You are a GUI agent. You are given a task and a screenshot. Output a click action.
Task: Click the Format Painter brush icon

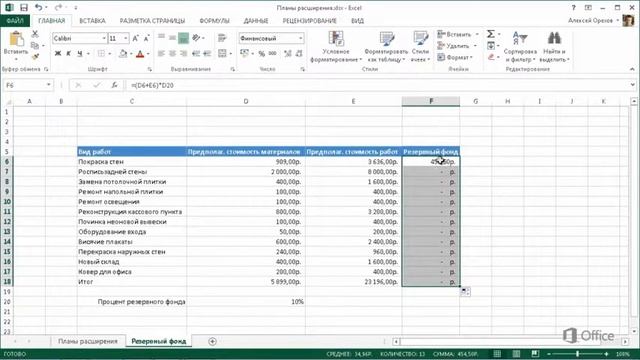(35, 57)
